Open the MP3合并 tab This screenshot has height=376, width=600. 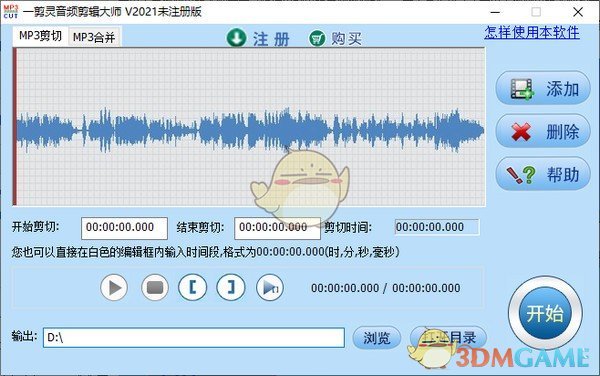coord(94,37)
